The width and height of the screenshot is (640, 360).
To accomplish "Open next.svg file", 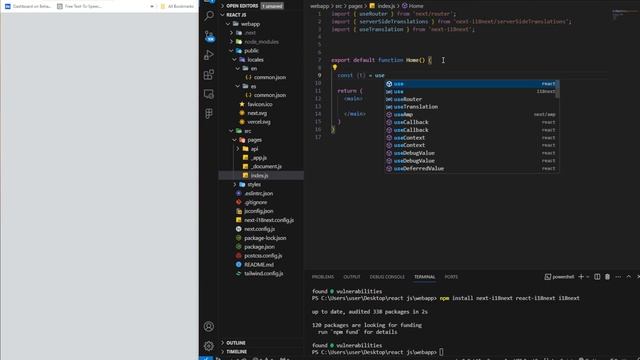I will click(x=257, y=113).
